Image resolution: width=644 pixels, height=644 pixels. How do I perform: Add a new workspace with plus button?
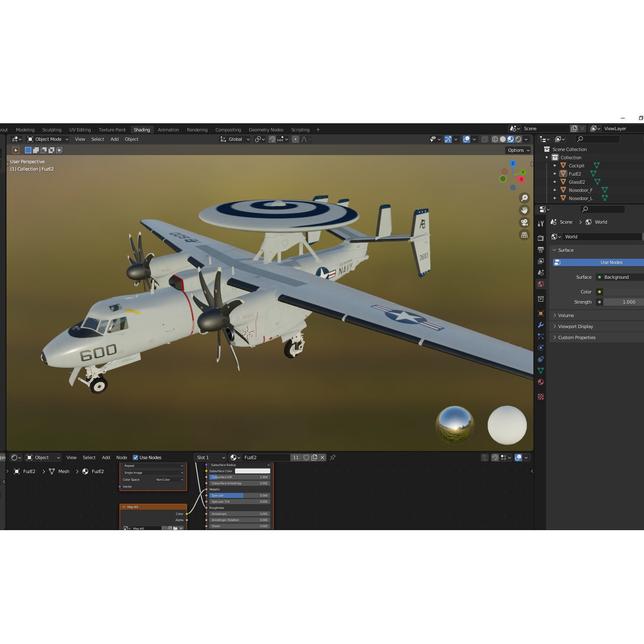point(318,130)
